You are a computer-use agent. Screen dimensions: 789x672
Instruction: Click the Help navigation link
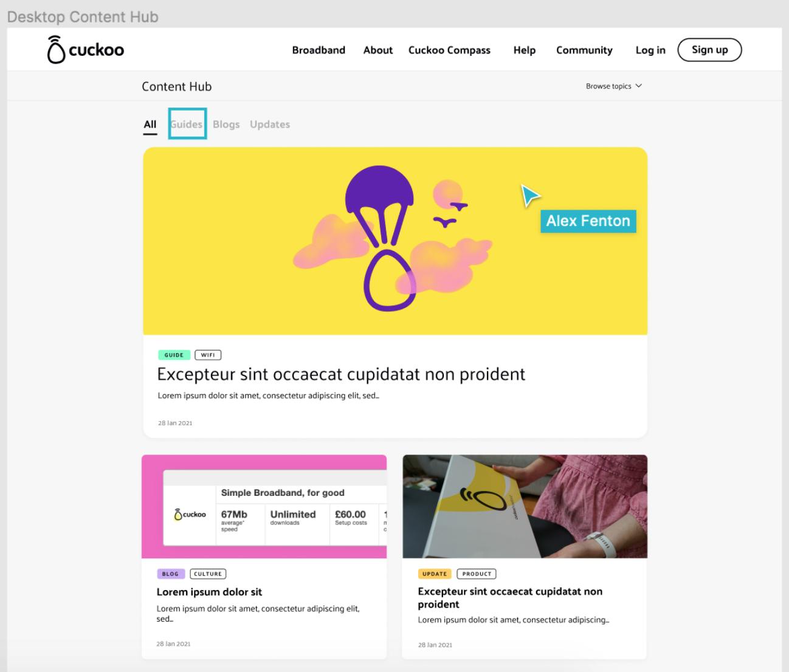click(x=525, y=50)
